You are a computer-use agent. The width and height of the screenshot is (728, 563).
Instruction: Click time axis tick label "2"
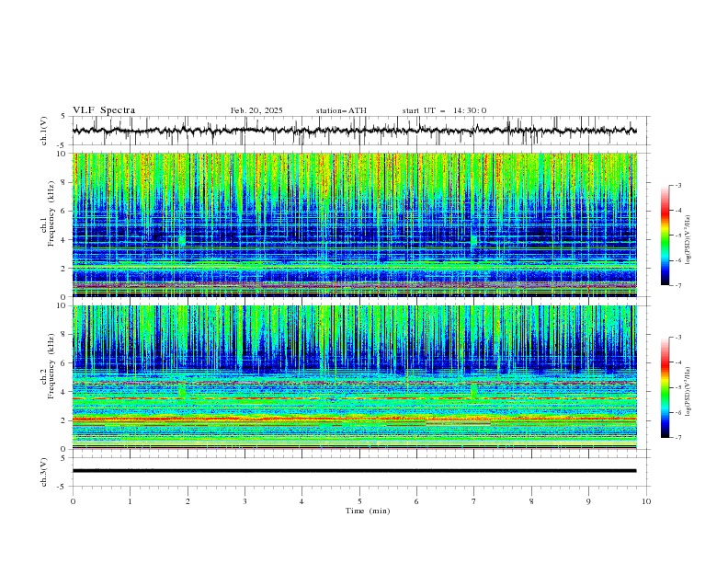[188, 501]
